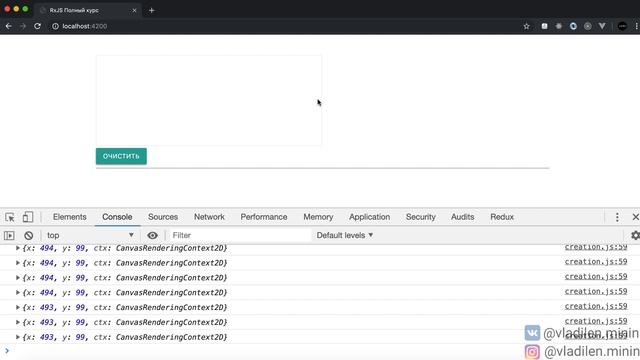Click inside the drawing canvas
The height and width of the screenshot is (360, 640).
[x=209, y=100]
